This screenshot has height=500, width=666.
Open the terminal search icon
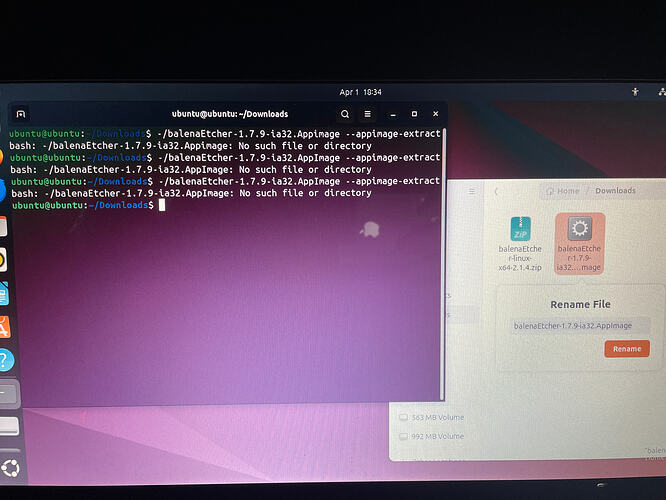coord(345,114)
